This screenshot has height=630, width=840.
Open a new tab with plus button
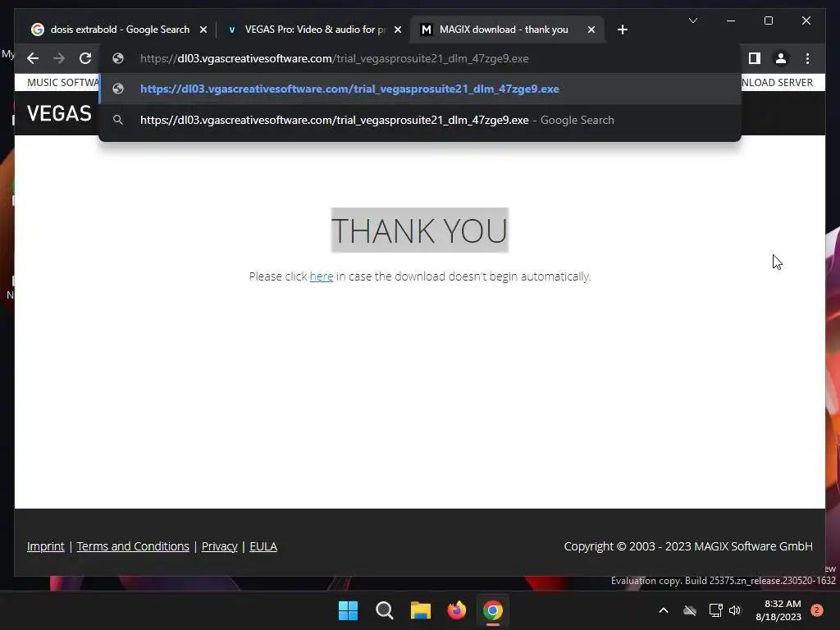(622, 30)
